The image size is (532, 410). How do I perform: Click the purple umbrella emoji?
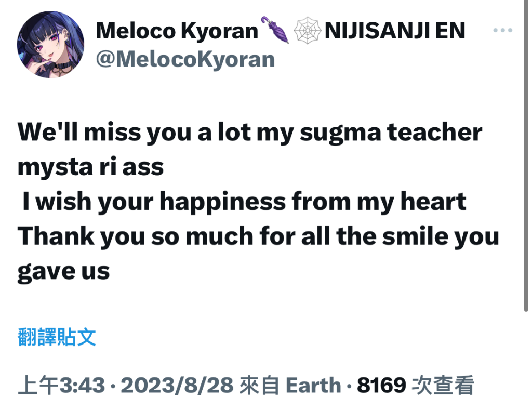point(275,30)
